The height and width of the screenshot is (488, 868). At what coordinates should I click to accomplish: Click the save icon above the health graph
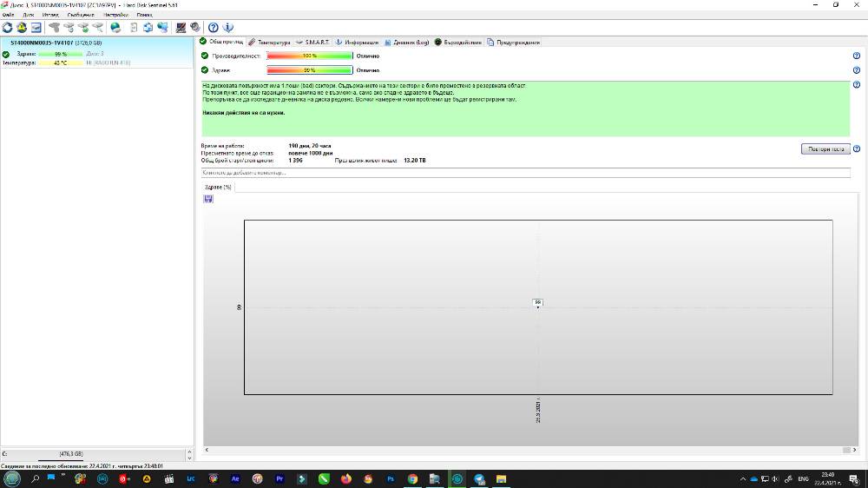[208, 199]
